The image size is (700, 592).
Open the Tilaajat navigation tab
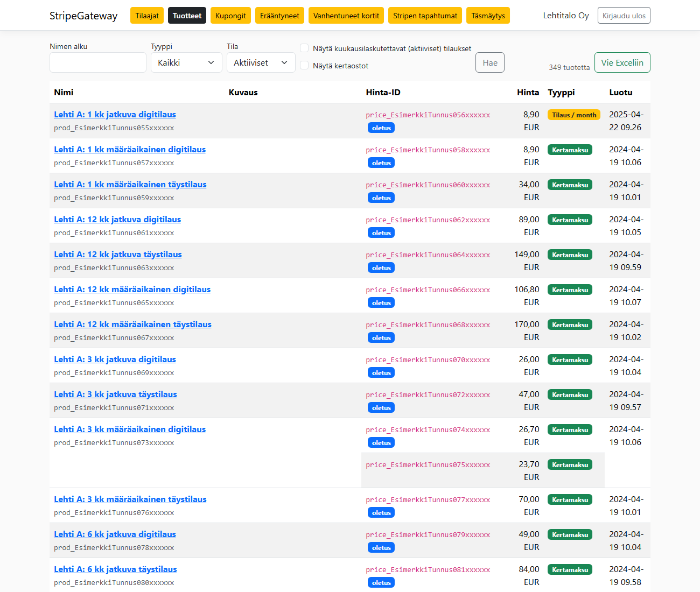click(147, 16)
